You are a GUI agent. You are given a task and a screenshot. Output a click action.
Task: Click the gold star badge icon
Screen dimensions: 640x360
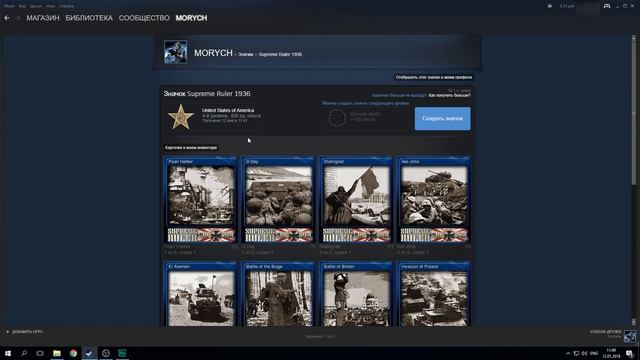(180, 118)
